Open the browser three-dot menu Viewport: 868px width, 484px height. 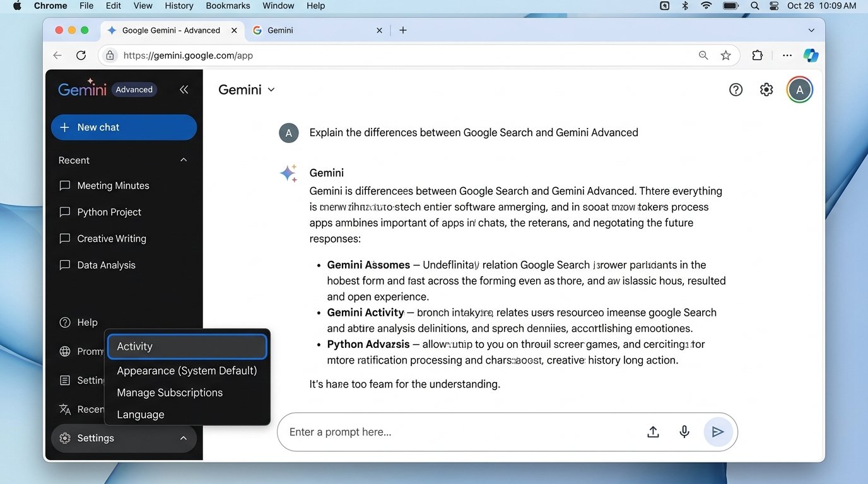coord(787,55)
